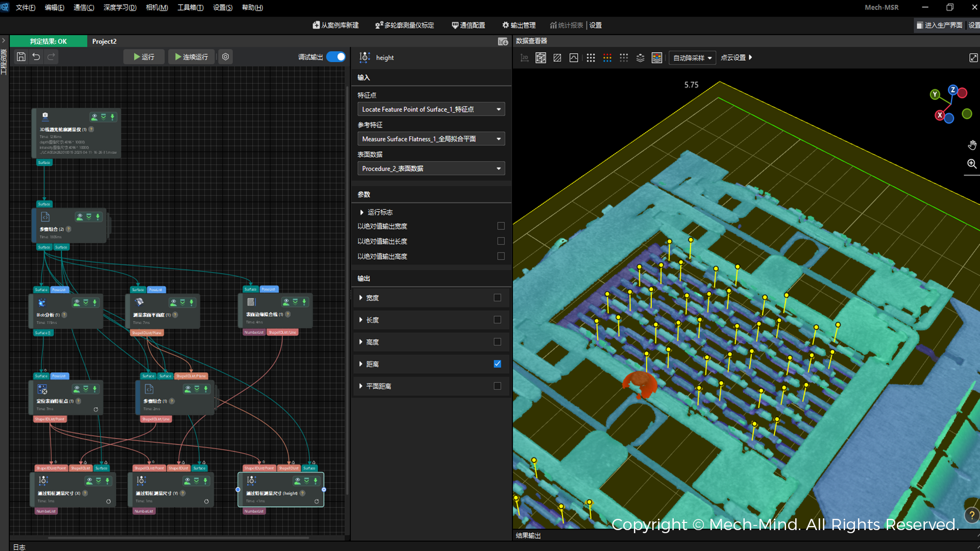This screenshot has height=551, width=980.
Task: Open the 自动降采样 dropdown
Action: tap(692, 58)
